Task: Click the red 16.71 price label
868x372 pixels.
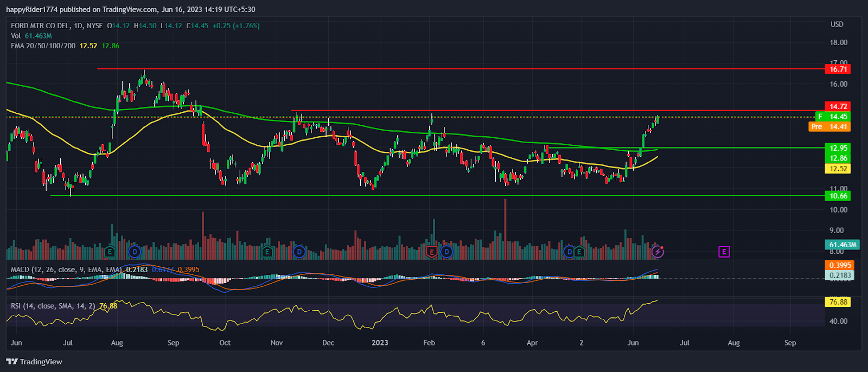Action: (838, 69)
